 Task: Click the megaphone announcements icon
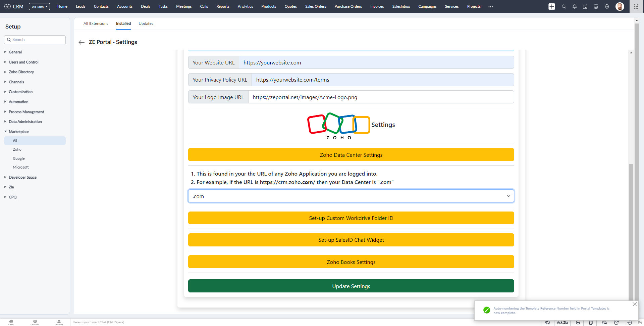548,323
